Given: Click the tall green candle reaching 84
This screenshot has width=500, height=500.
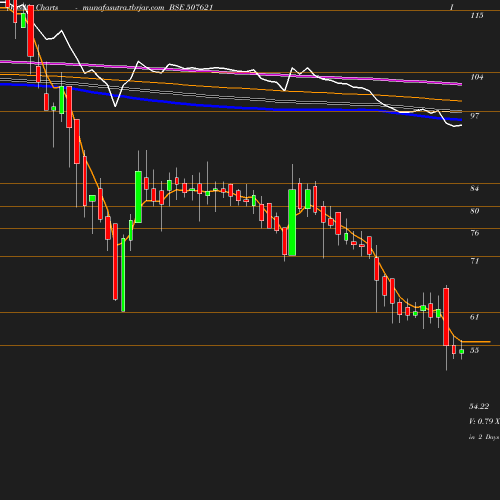Looking at the screenshot, I should click(x=292, y=222).
